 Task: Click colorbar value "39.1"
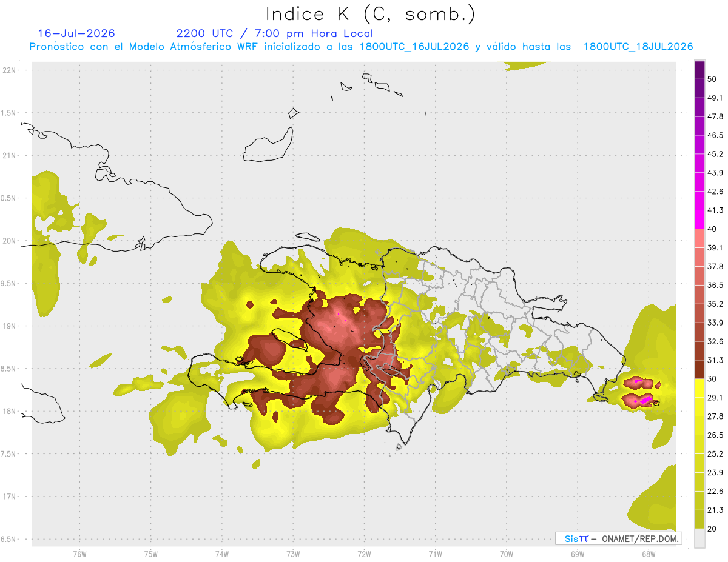(x=715, y=248)
